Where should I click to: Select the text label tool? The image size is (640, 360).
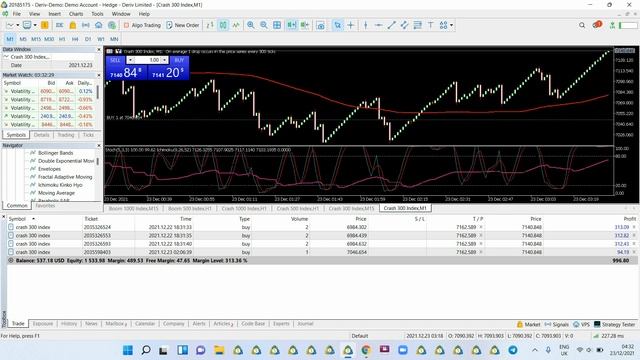[x=430, y=25]
